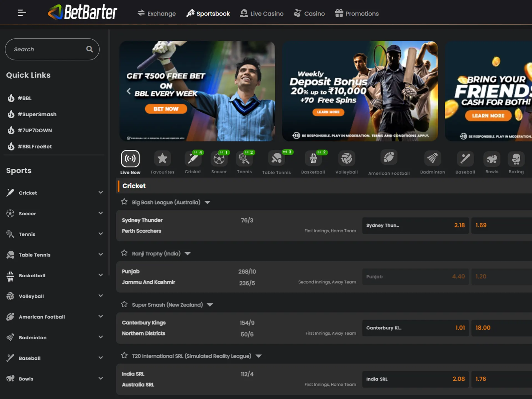Viewport: 532px width, 399px height.
Task: Open the Exchange tab
Action: point(157,13)
